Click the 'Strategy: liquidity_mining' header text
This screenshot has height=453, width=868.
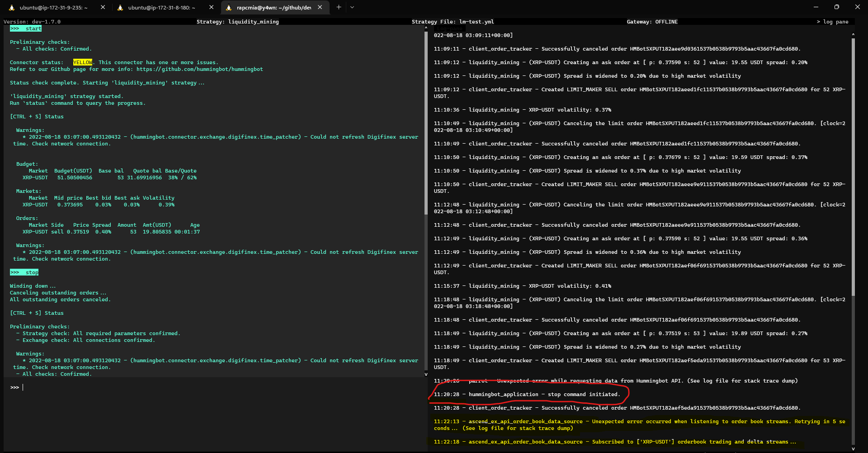237,22
